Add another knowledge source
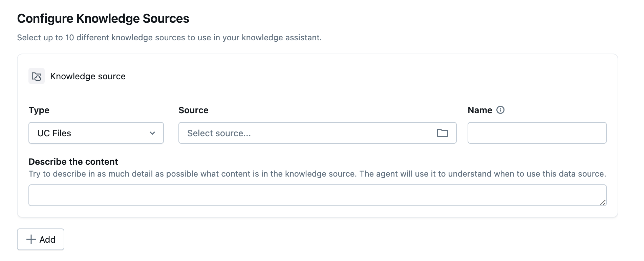The width and height of the screenshot is (644, 261). pyautogui.click(x=41, y=240)
